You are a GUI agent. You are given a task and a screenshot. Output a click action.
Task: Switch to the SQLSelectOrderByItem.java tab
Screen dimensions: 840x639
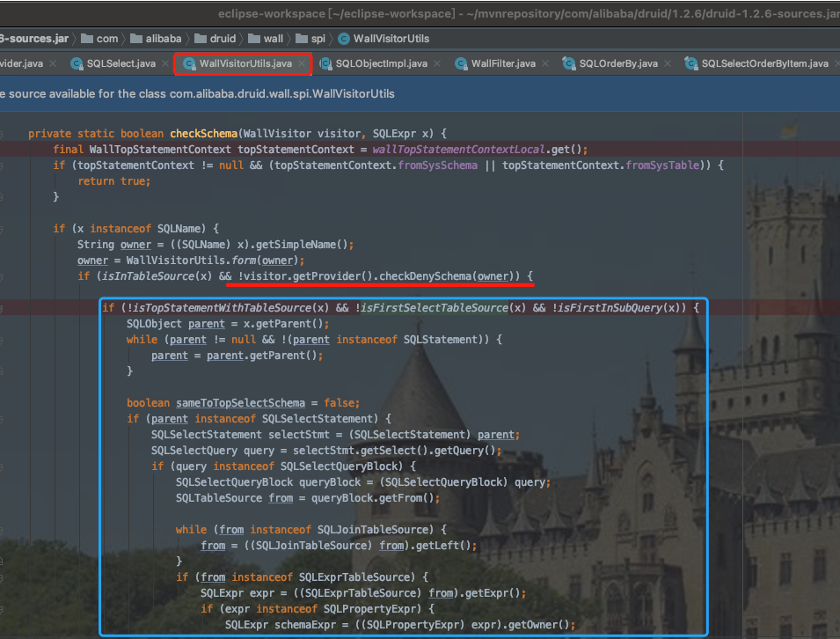click(x=764, y=63)
